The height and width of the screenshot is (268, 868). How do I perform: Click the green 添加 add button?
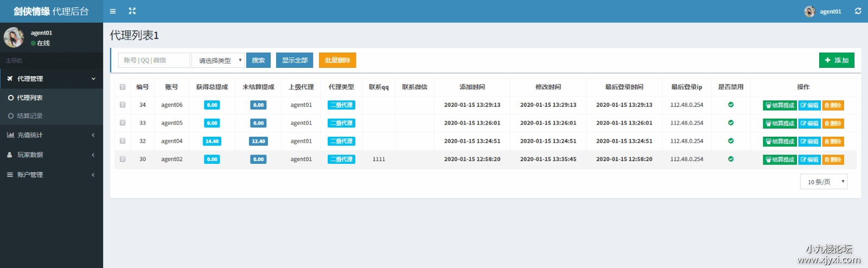coord(837,60)
